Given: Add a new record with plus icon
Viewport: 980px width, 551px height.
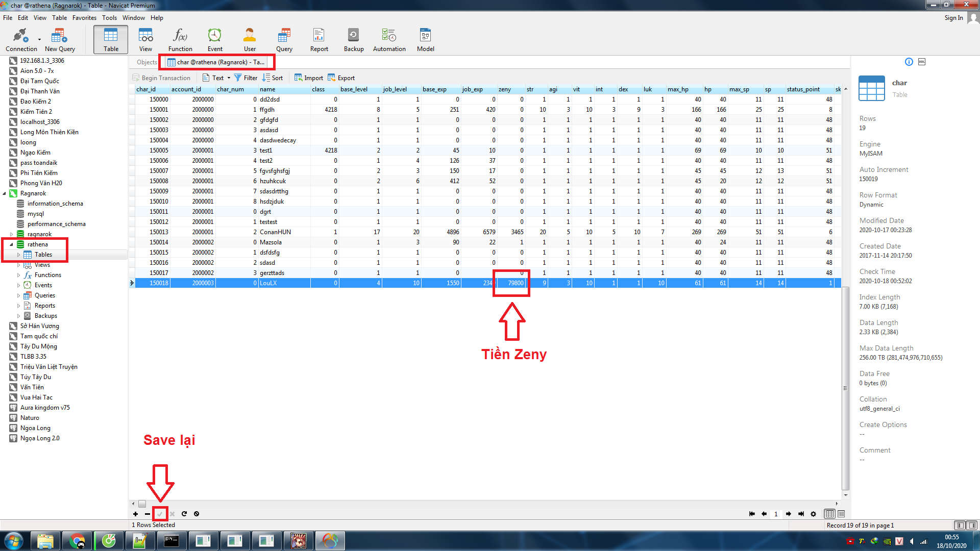Looking at the screenshot, I should click(135, 514).
